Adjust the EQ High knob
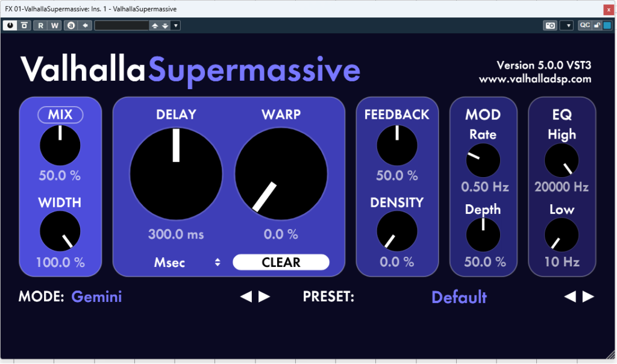Image resolution: width=617 pixels, height=364 pixels. click(562, 160)
